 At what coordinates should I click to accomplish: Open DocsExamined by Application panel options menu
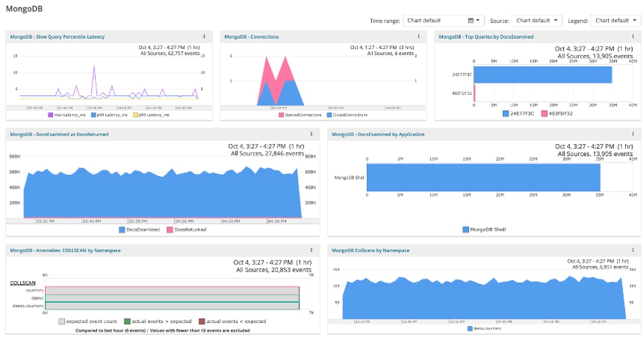click(x=632, y=133)
